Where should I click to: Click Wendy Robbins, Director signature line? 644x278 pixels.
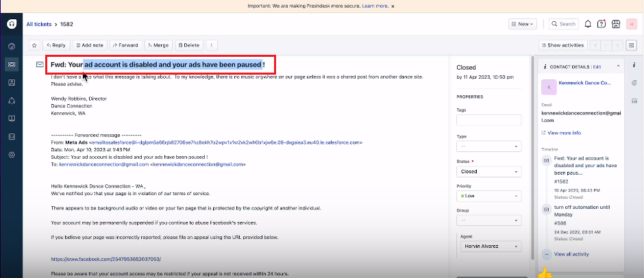(x=79, y=99)
